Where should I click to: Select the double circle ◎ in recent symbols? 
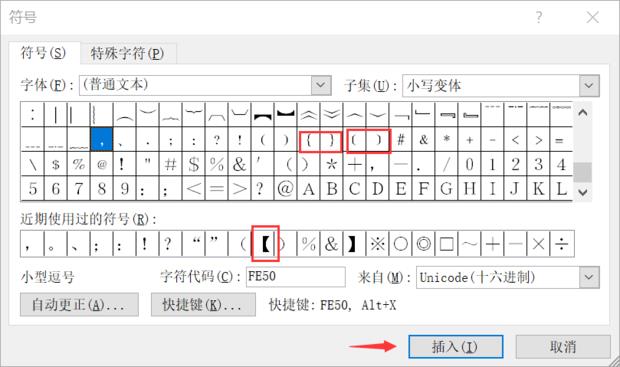(x=423, y=244)
